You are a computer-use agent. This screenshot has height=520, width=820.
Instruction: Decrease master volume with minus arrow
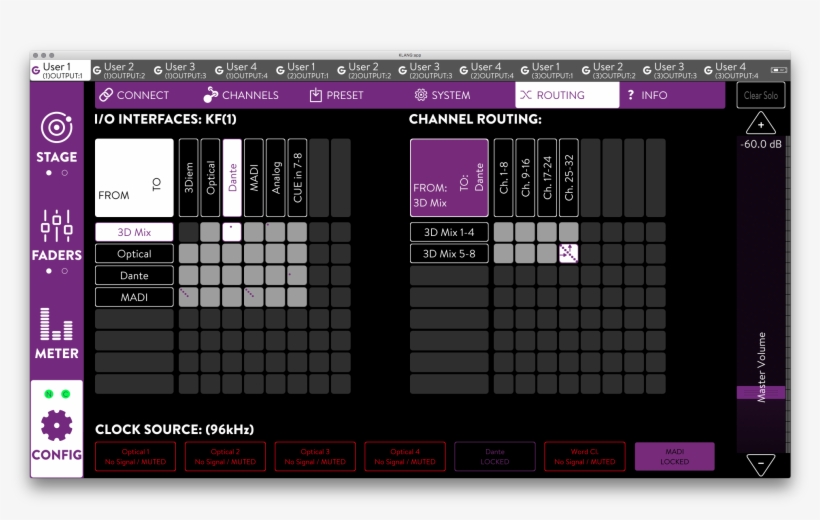(x=761, y=464)
